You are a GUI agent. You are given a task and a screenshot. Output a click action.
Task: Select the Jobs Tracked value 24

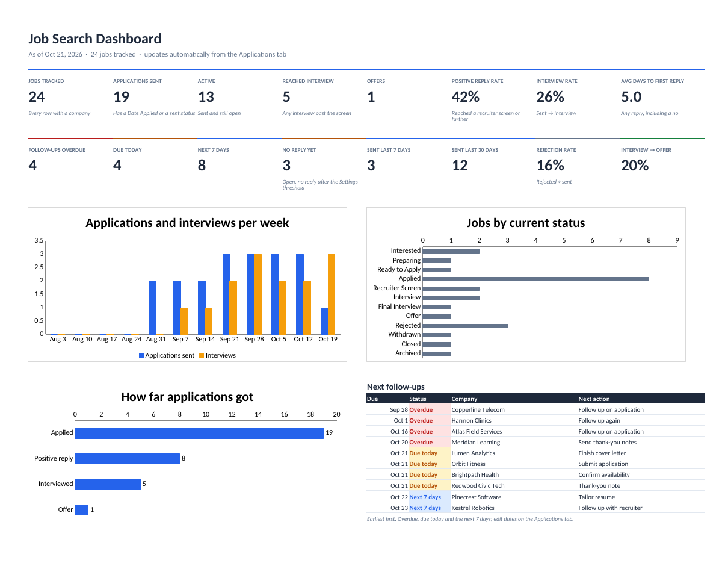37,97
